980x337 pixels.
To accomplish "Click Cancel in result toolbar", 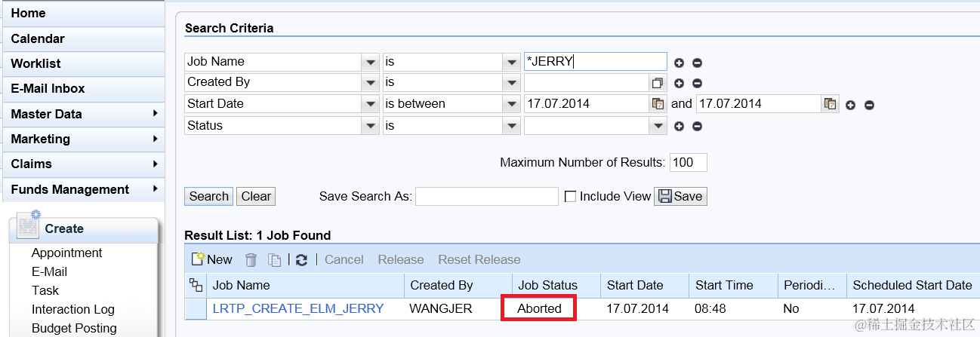I will pos(344,259).
